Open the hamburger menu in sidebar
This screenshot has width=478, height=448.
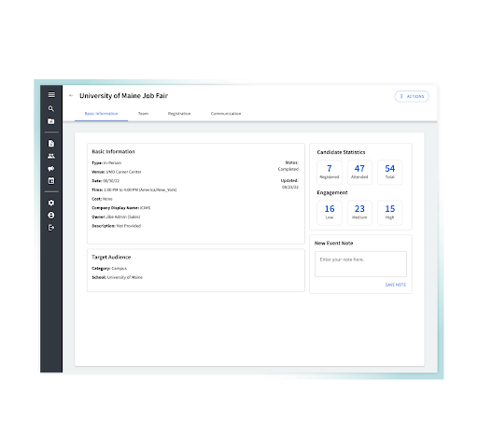(x=51, y=94)
